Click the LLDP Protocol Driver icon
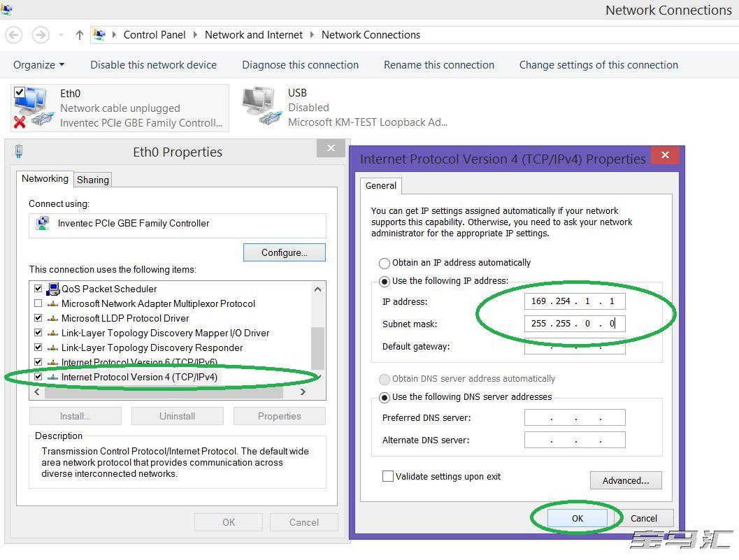The width and height of the screenshot is (739, 560). tap(53, 319)
